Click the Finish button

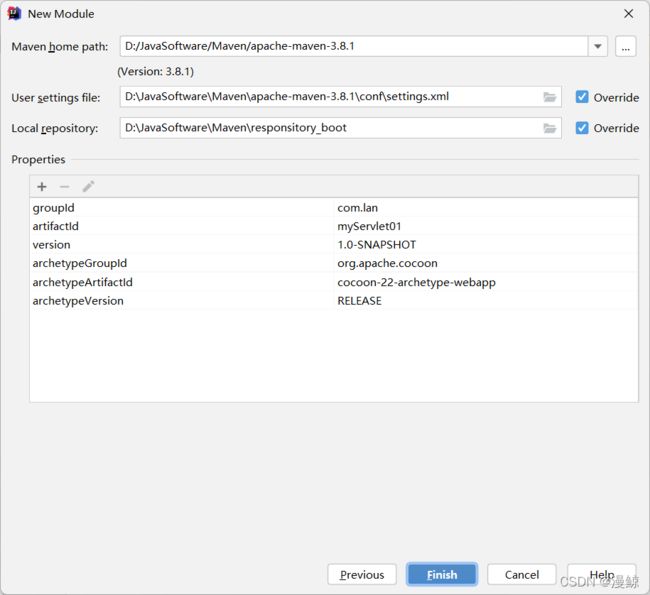(442, 574)
